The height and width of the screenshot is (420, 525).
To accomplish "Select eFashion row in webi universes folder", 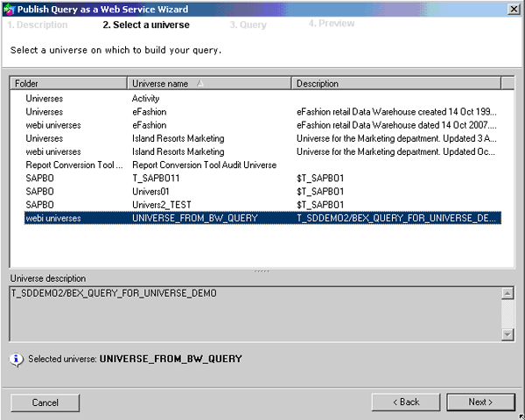I will click(149, 125).
